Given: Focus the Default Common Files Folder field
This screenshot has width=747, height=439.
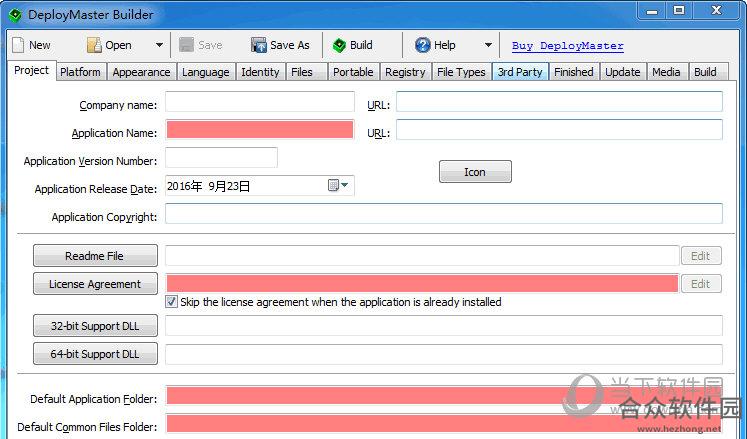Looking at the screenshot, I should 444,424.
